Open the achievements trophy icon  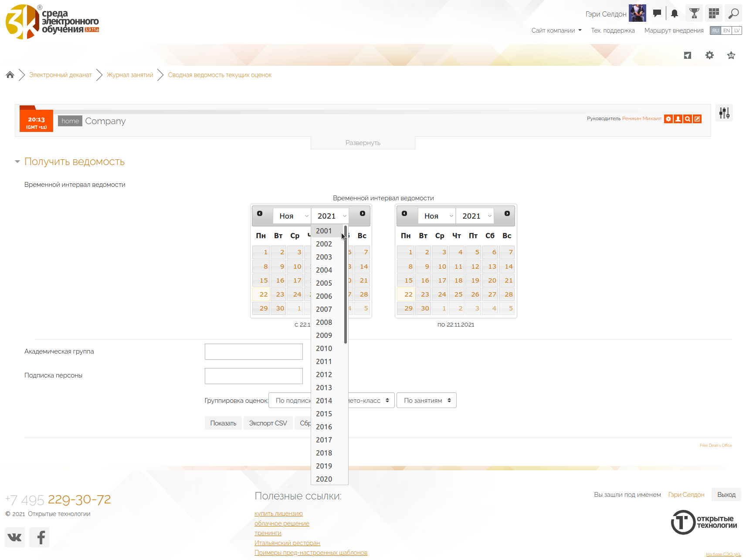tap(694, 13)
